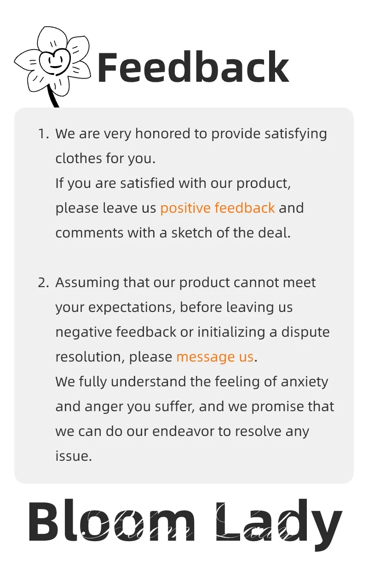Click the your expectations, before leaving us line

tap(174, 307)
